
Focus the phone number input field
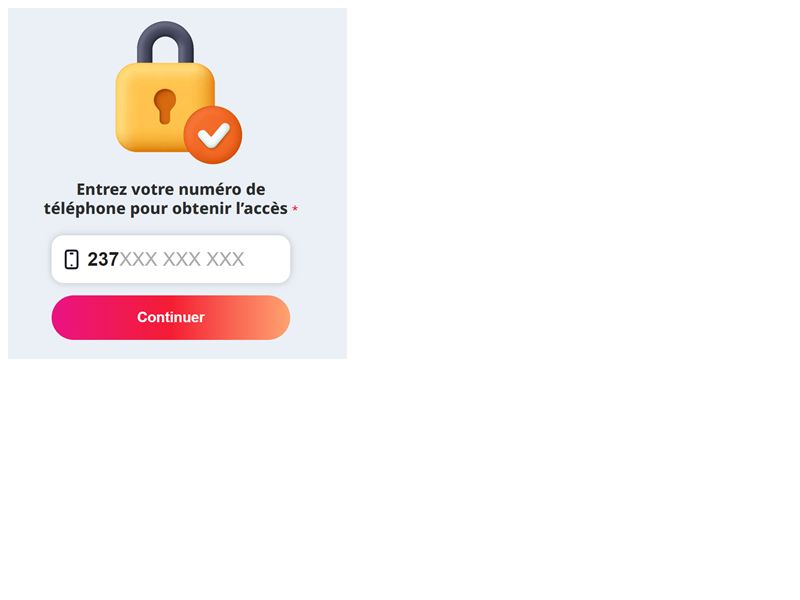point(171,259)
